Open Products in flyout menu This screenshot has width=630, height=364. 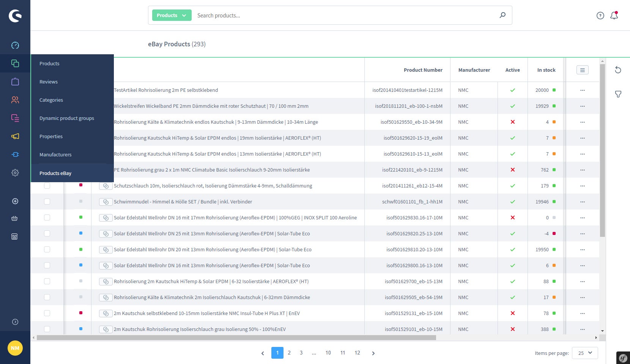[x=72, y=63]
